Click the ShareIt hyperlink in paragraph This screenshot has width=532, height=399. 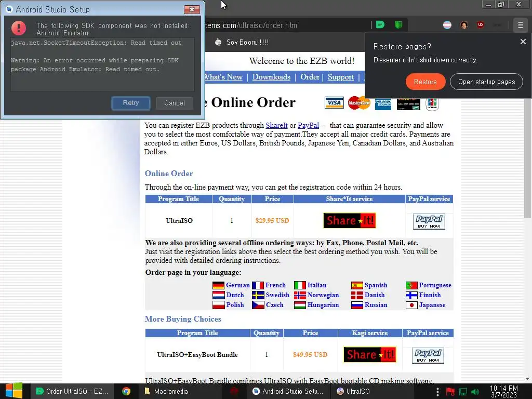click(276, 125)
